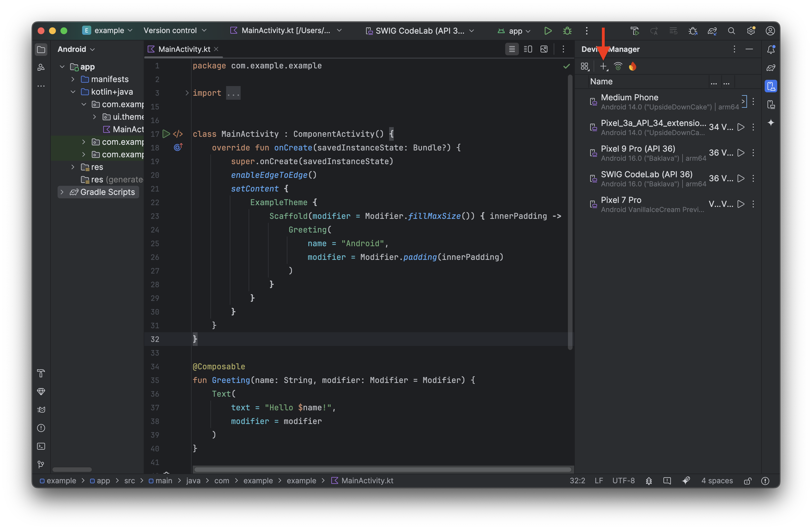
Task: Click the green Run app button
Action: pyautogui.click(x=548, y=31)
